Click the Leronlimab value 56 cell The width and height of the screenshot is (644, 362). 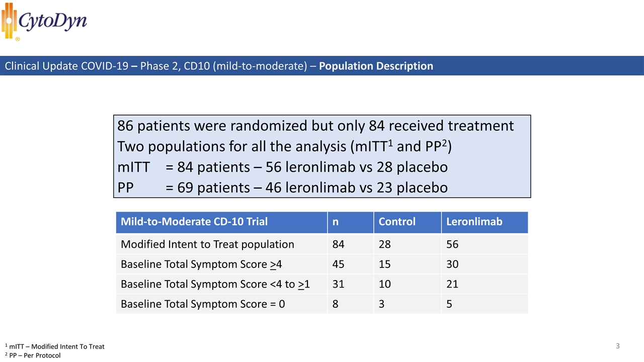coord(452,244)
